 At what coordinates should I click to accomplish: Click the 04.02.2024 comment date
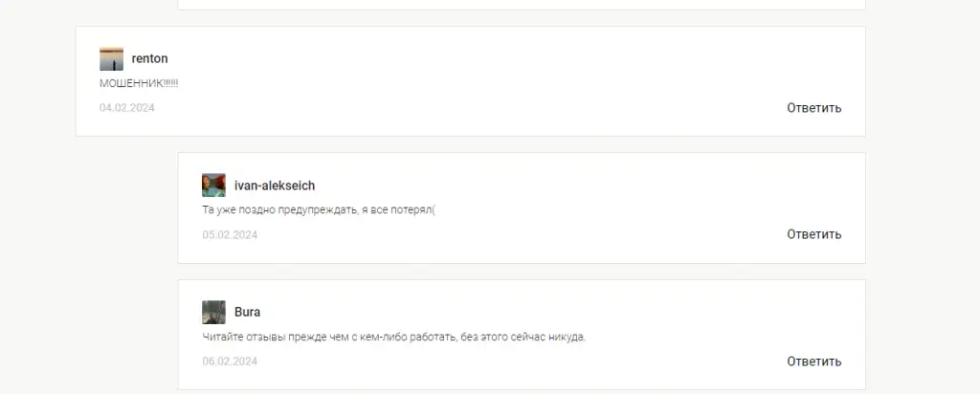pyautogui.click(x=127, y=108)
